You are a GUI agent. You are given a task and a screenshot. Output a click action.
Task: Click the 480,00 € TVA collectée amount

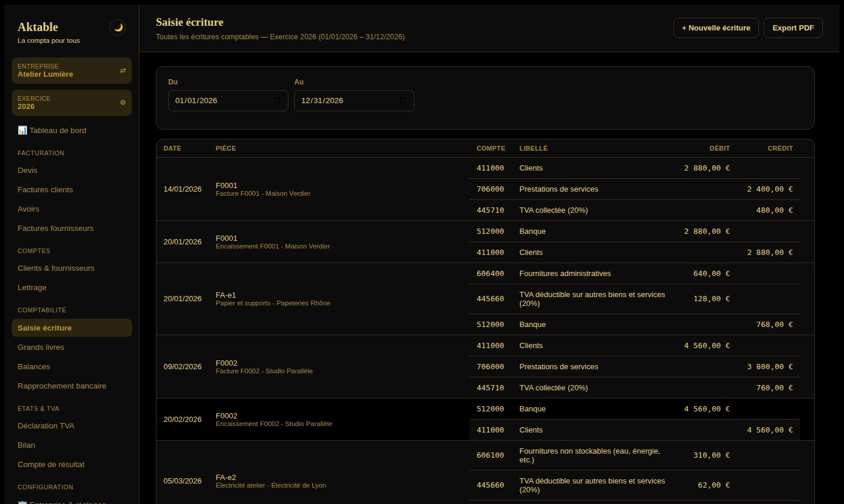(x=774, y=210)
